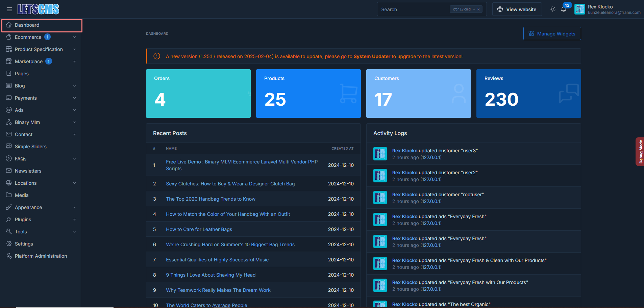644x308 pixels.
Task: Expand the Appearance menu chevron
Action: tap(74, 207)
